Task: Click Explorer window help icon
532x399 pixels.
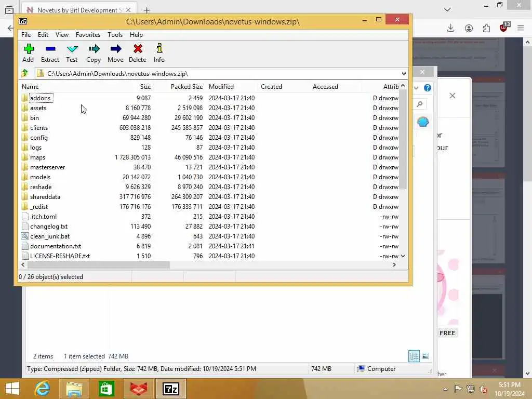Action: tap(428, 88)
